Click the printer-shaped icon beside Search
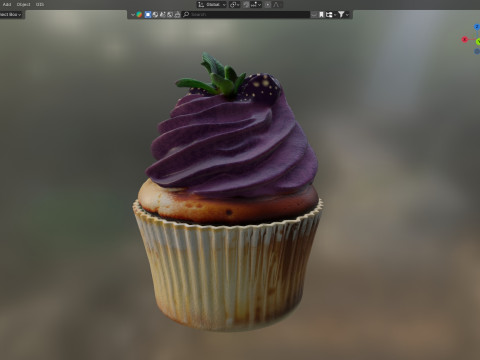 177,15
